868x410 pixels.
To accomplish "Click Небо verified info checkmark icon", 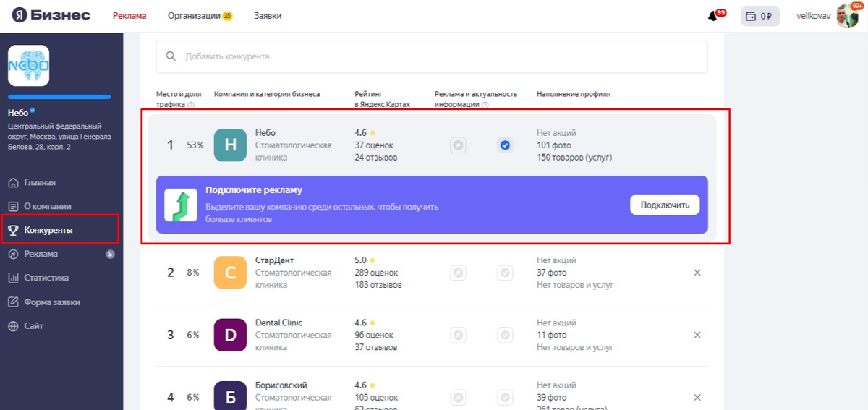I will [505, 145].
